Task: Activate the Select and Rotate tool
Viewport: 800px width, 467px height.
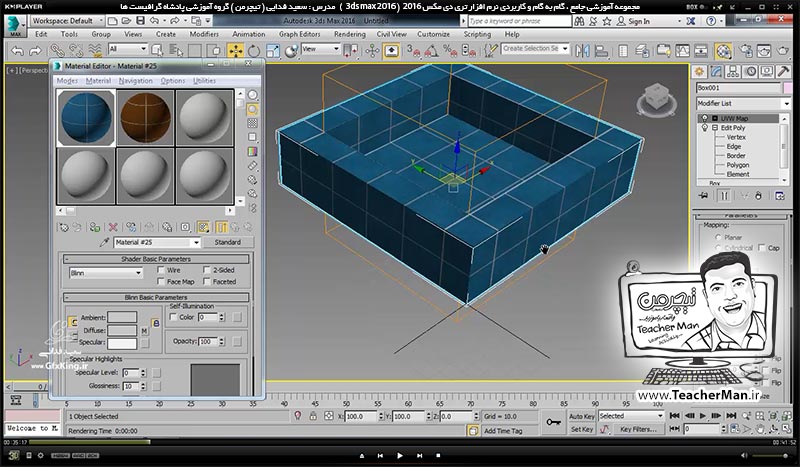Action: 254,51
